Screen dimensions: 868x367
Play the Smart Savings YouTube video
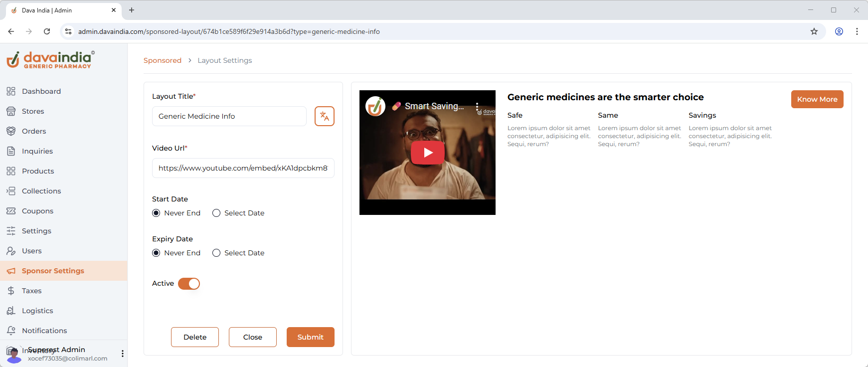(427, 153)
